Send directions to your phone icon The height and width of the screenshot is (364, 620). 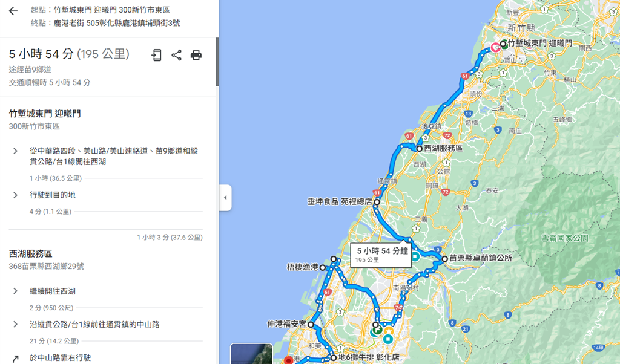(x=157, y=55)
